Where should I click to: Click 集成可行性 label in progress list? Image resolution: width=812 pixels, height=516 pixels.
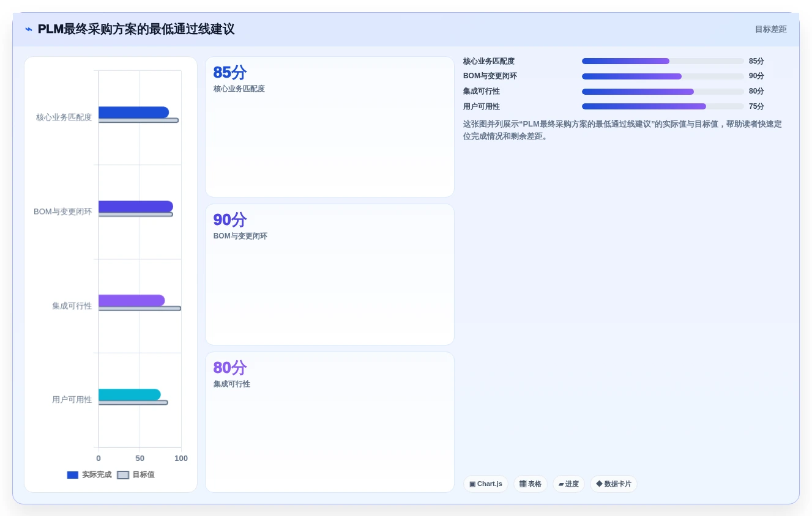point(482,92)
